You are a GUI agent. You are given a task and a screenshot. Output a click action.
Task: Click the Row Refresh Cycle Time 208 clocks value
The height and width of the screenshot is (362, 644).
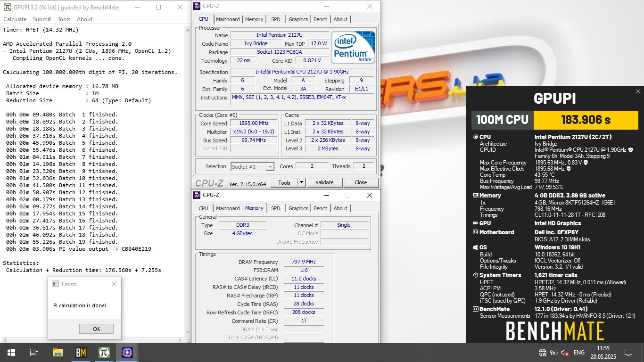(x=304, y=313)
